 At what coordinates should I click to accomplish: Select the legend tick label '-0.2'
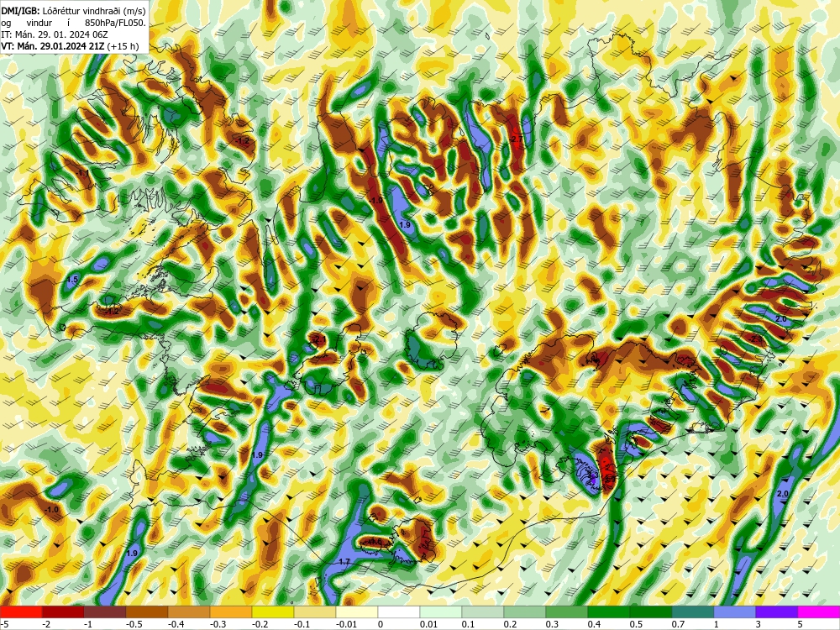tap(261, 624)
